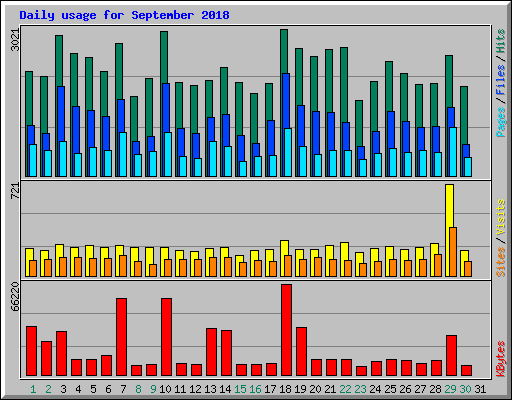
Task: Click day 14 on the x-axis
Action: tap(225, 389)
